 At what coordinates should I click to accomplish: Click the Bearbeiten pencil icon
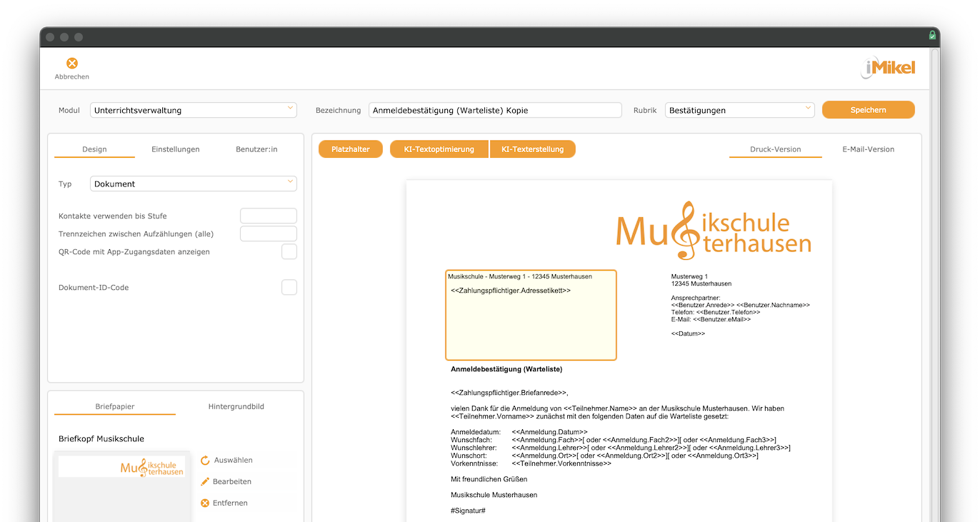(x=205, y=482)
